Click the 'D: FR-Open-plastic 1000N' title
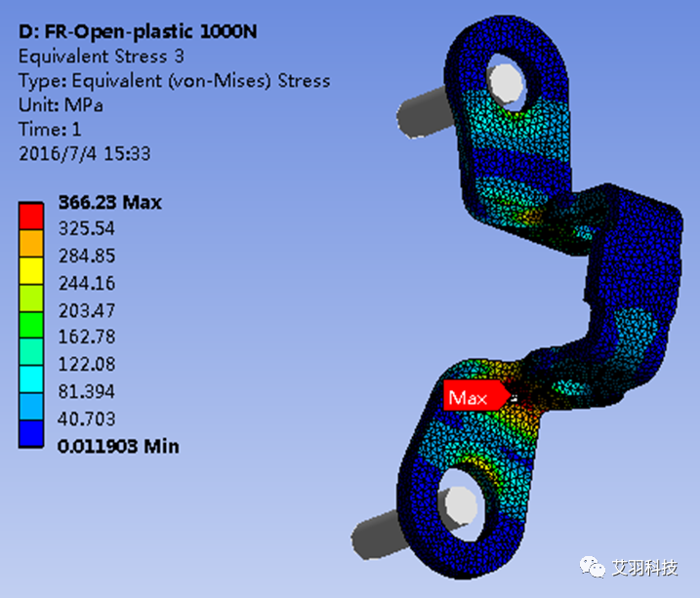The width and height of the screenshot is (700, 598). [138, 31]
